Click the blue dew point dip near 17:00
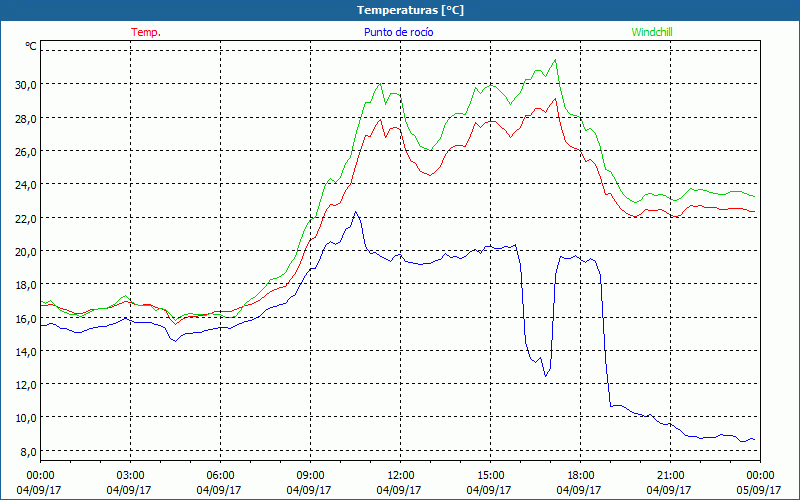The image size is (800, 500). tap(545, 376)
